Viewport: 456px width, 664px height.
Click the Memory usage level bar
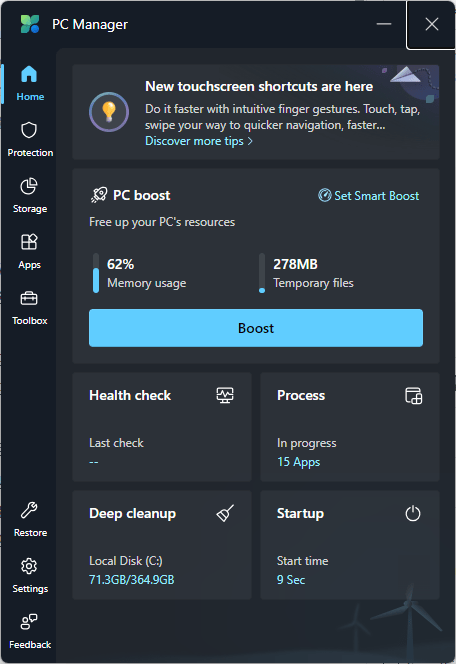click(96, 273)
